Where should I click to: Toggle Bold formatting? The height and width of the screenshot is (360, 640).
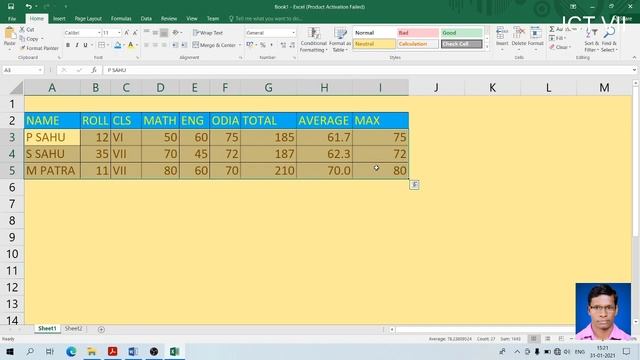click(68, 45)
